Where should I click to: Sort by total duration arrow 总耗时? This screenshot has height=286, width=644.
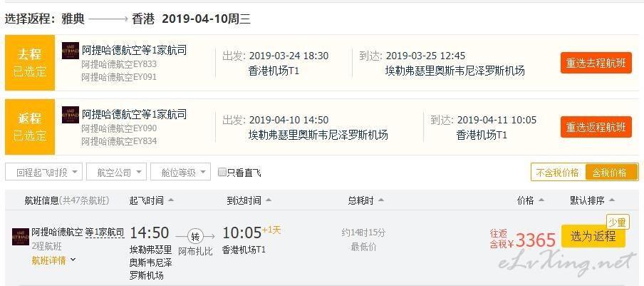click(380, 200)
